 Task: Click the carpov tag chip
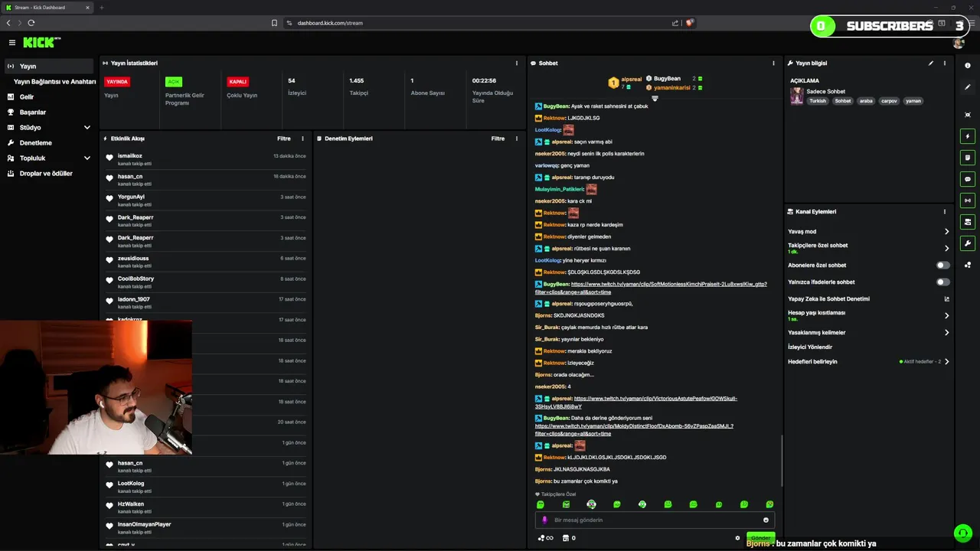coord(889,101)
